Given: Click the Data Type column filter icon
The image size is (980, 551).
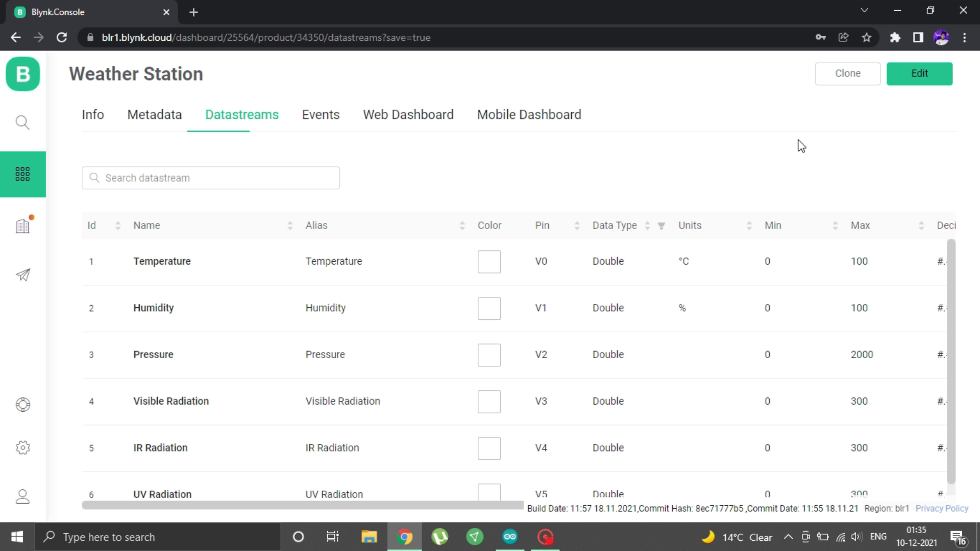Looking at the screenshot, I should click(x=661, y=226).
